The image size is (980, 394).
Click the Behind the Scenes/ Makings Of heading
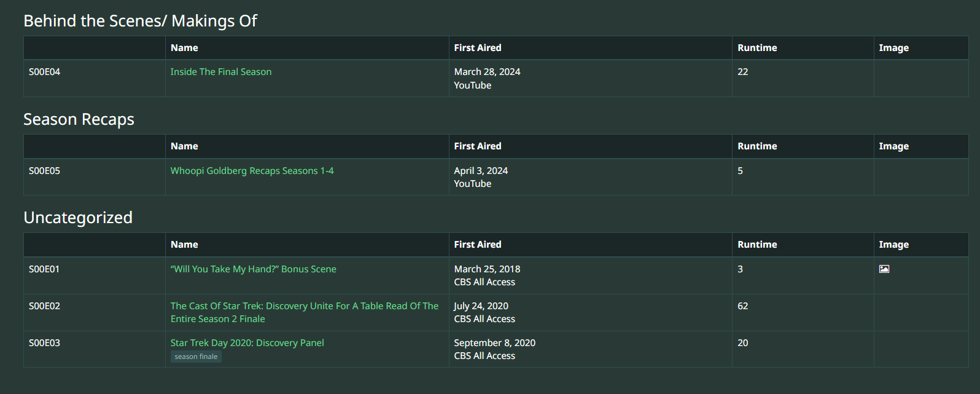140,21
